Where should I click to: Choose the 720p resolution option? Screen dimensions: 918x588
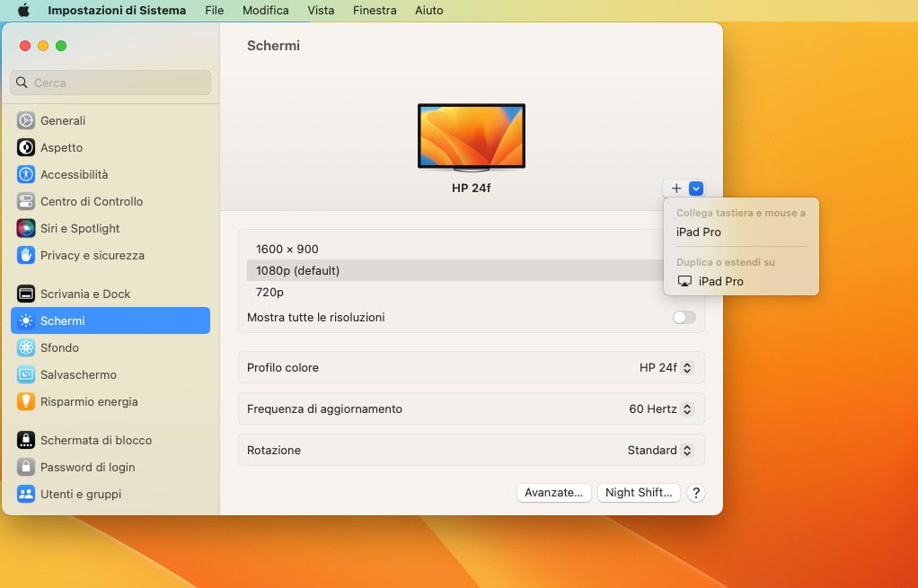tap(269, 292)
